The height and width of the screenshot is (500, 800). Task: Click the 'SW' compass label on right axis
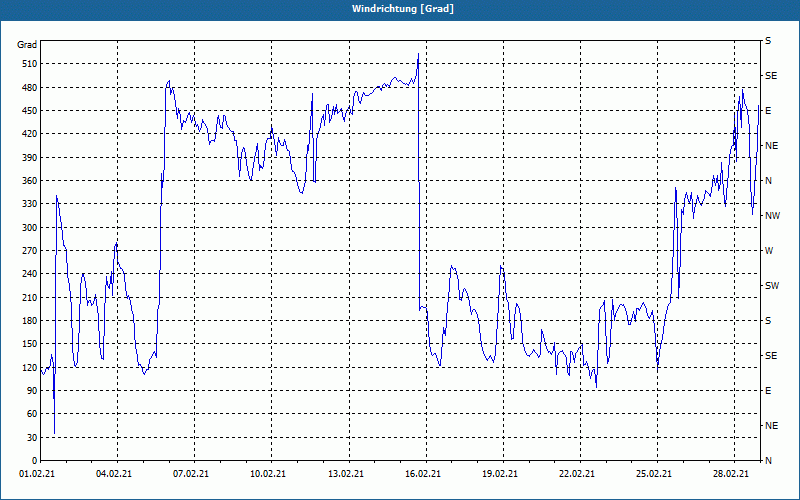[772, 286]
